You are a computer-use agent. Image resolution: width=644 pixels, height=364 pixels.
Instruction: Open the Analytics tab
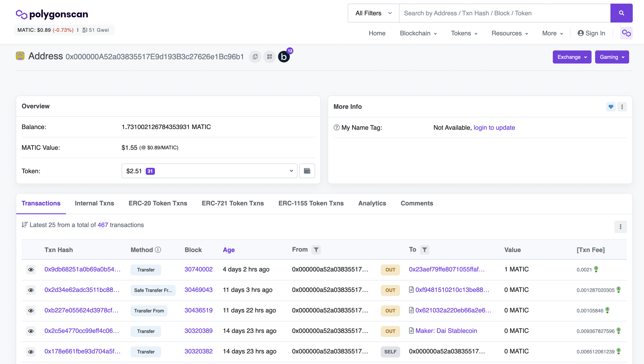point(372,203)
